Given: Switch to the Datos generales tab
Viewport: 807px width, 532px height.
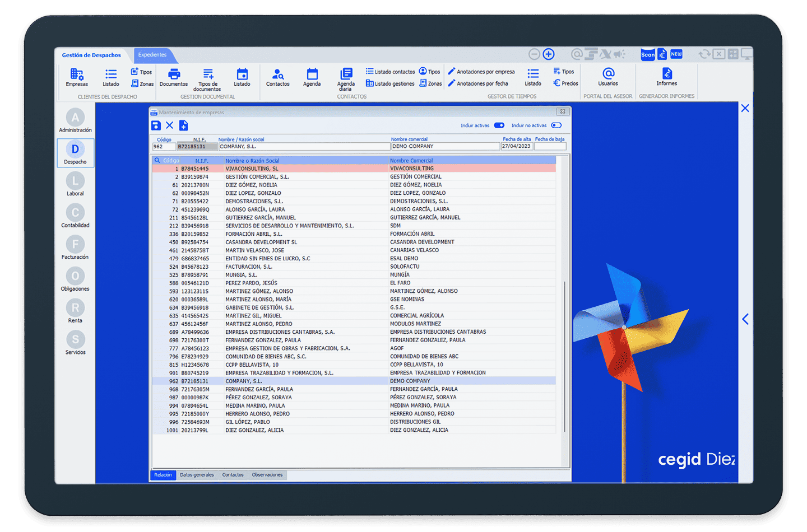Looking at the screenshot, I should point(197,475).
